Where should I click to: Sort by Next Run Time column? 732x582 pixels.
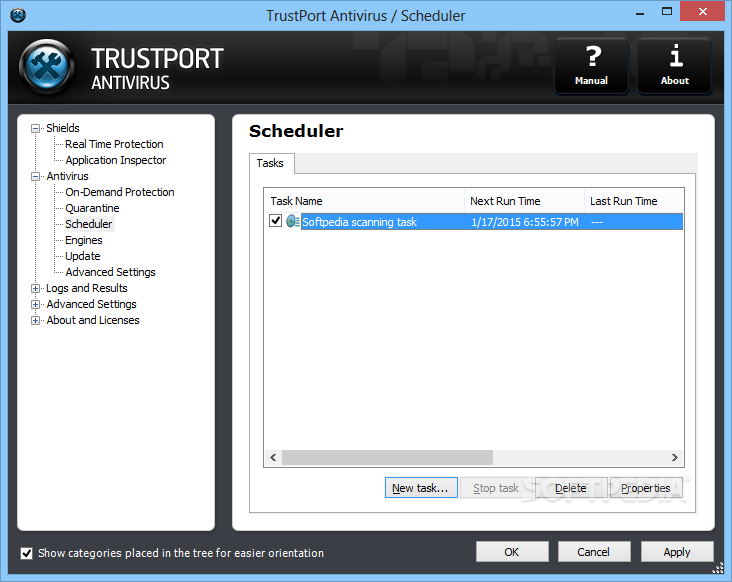pos(524,201)
